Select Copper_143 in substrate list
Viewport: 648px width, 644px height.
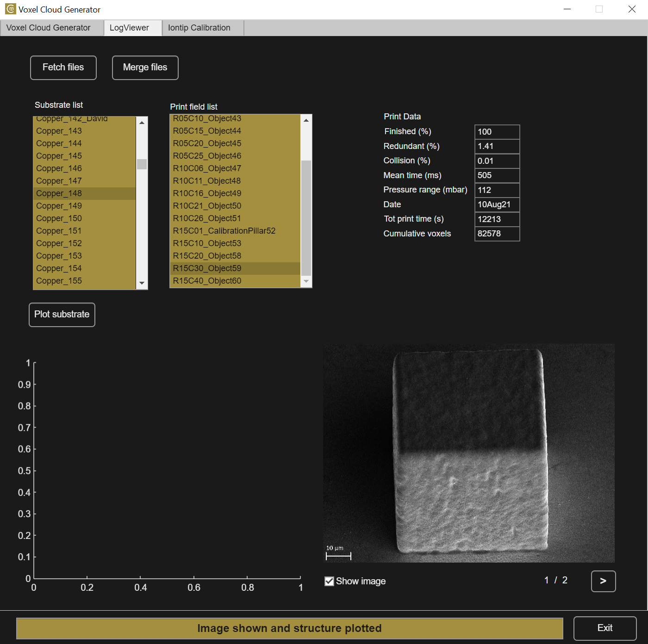pos(85,131)
